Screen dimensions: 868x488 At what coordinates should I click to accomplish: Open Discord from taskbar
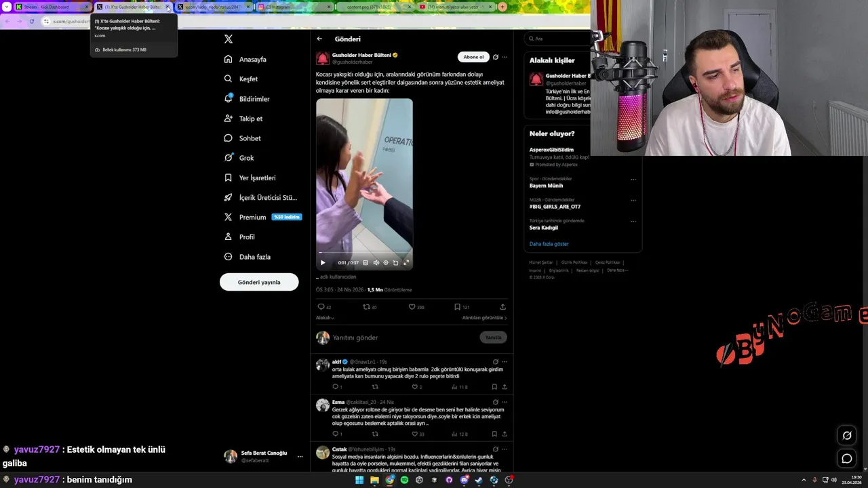464,480
